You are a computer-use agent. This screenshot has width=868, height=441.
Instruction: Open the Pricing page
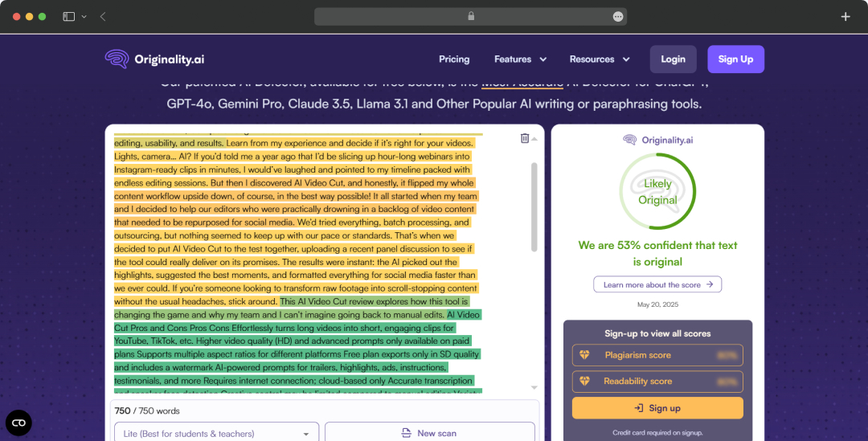pyautogui.click(x=454, y=59)
